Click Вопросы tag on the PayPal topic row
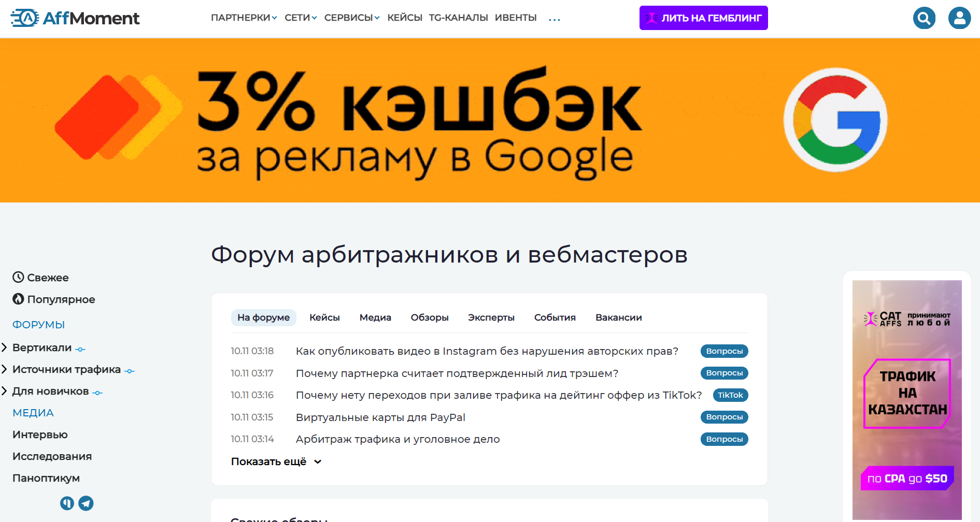Viewport: 980px width, 522px height. [724, 417]
